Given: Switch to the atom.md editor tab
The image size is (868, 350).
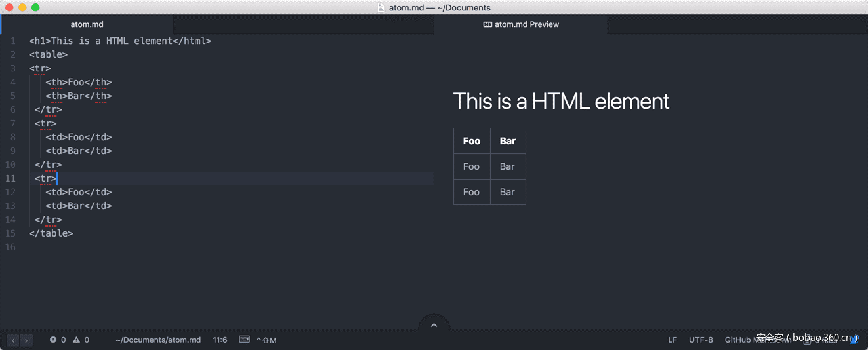Looking at the screenshot, I should click(87, 24).
